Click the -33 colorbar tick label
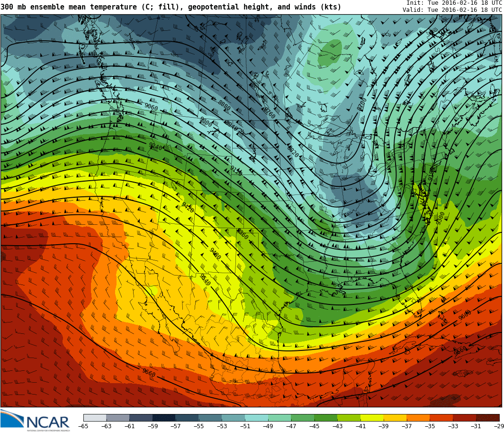The height and width of the screenshot is (432, 504). 453,426
